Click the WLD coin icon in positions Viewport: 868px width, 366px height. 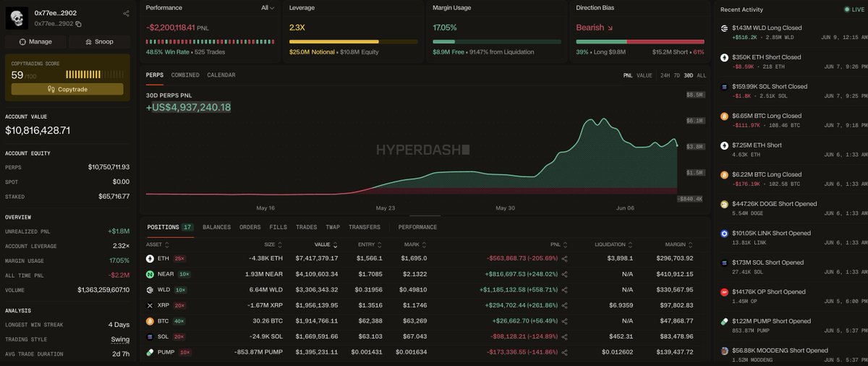pyautogui.click(x=150, y=290)
